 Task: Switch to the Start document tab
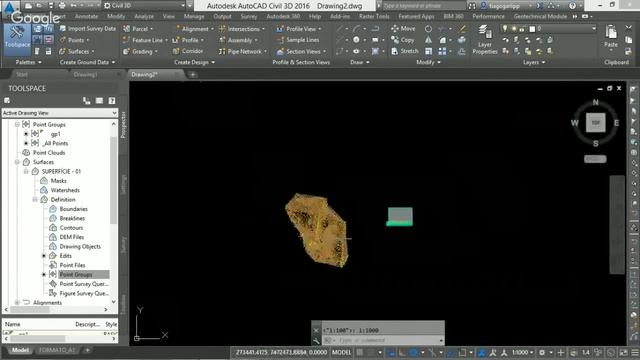click(22, 74)
